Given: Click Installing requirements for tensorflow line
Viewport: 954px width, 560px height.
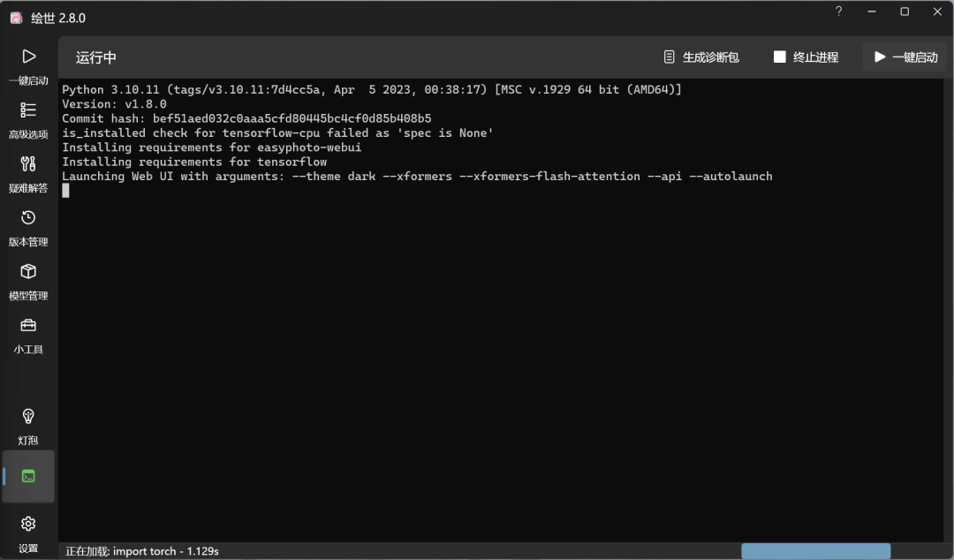Looking at the screenshot, I should point(194,162).
